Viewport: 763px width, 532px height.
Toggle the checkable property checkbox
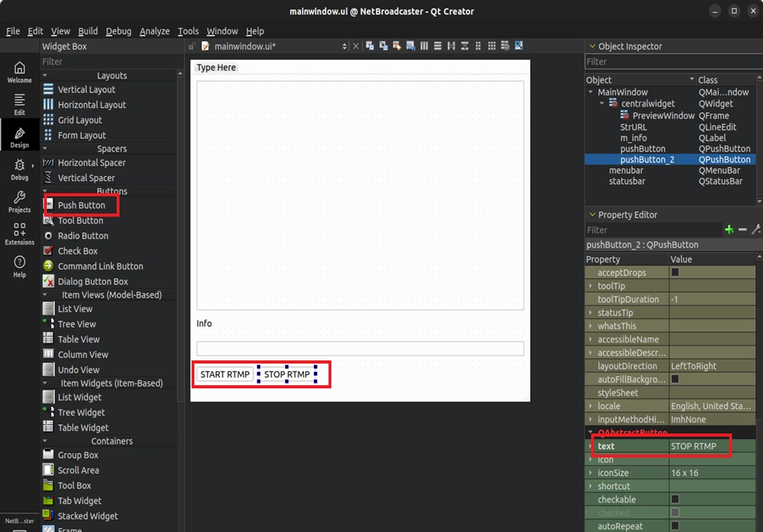tap(675, 499)
